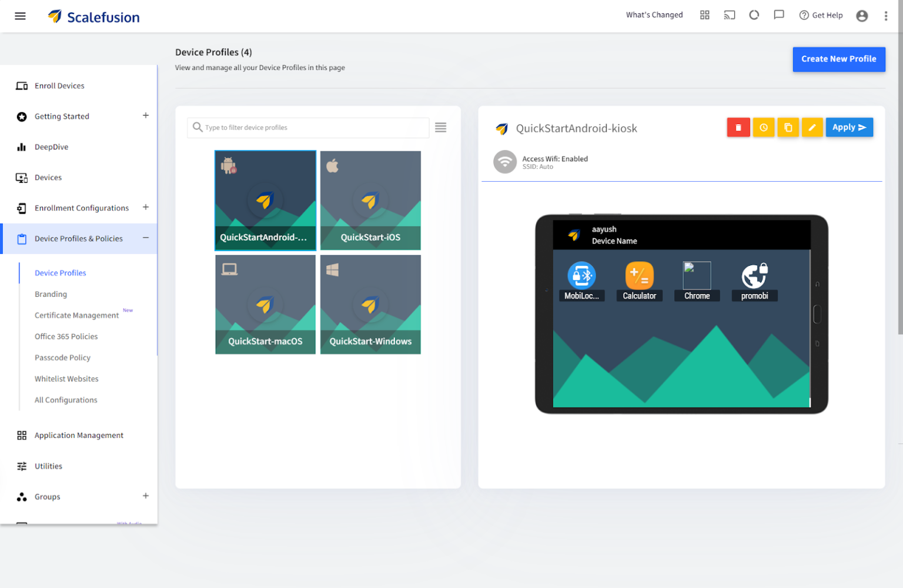The width and height of the screenshot is (903, 588).
Task: Collapse Device Profiles & Policies section
Action: (x=146, y=238)
